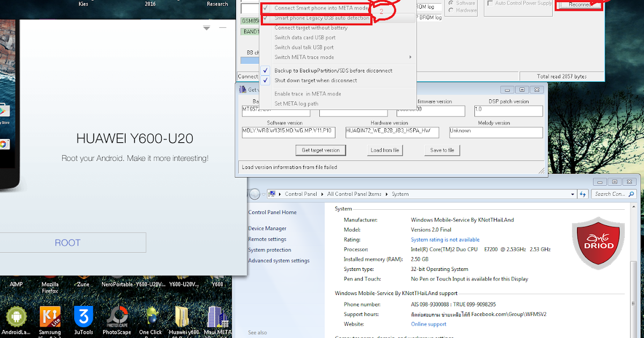Screen dimensions: 644x338
Task: Click the Hardware version field
Action: coord(392,132)
